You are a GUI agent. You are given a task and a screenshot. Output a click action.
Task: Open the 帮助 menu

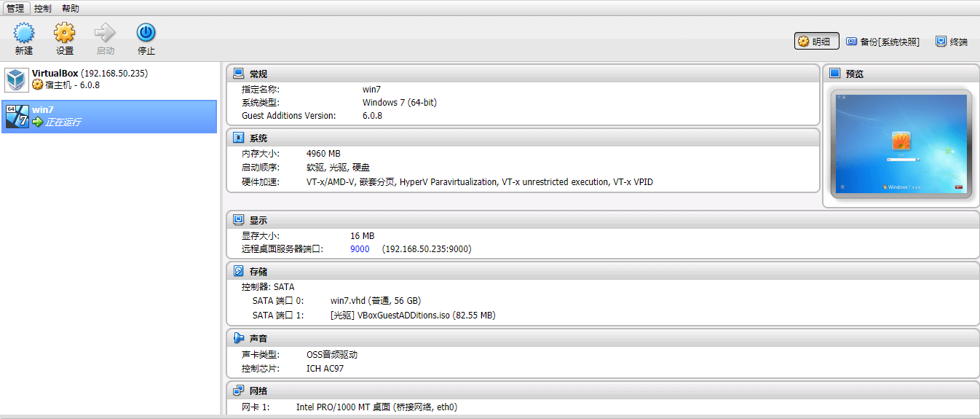click(x=71, y=9)
